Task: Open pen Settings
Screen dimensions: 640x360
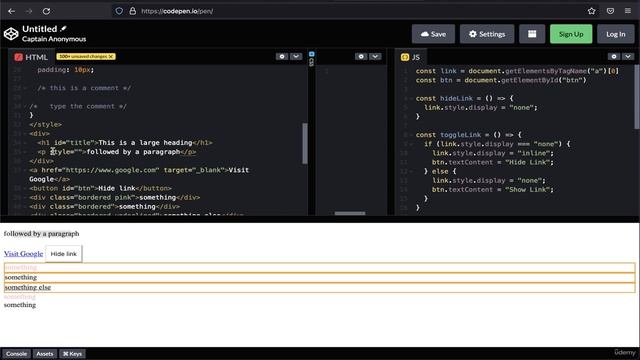Action: pos(487,34)
